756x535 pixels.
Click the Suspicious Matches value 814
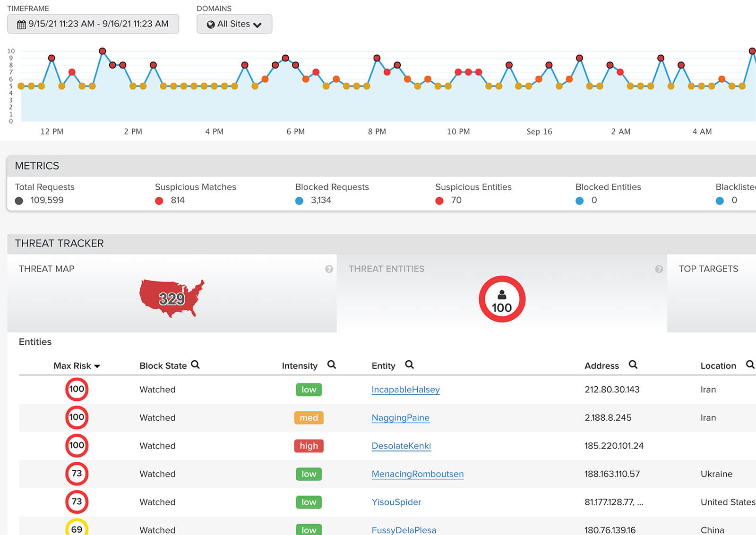pos(178,200)
